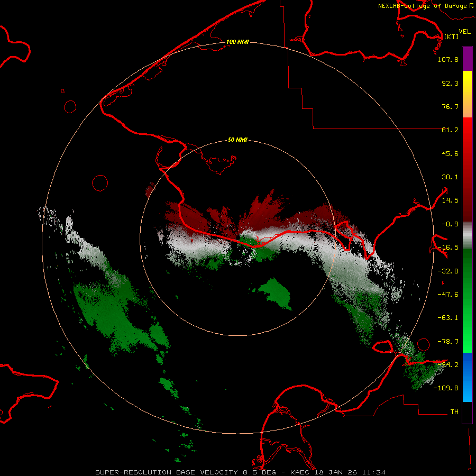Click the VEL legend title
Image resolution: width=476 pixels, height=476 pixels.
(464, 31)
